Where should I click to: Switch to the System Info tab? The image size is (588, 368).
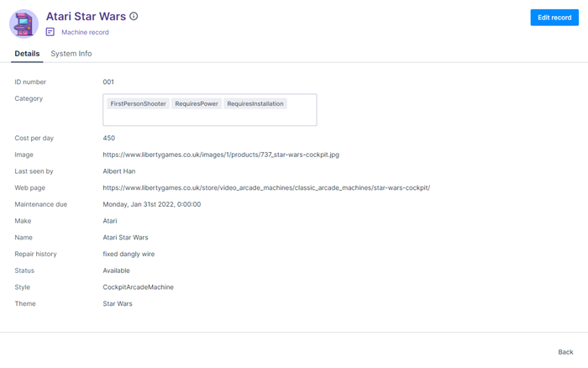[x=71, y=54]
